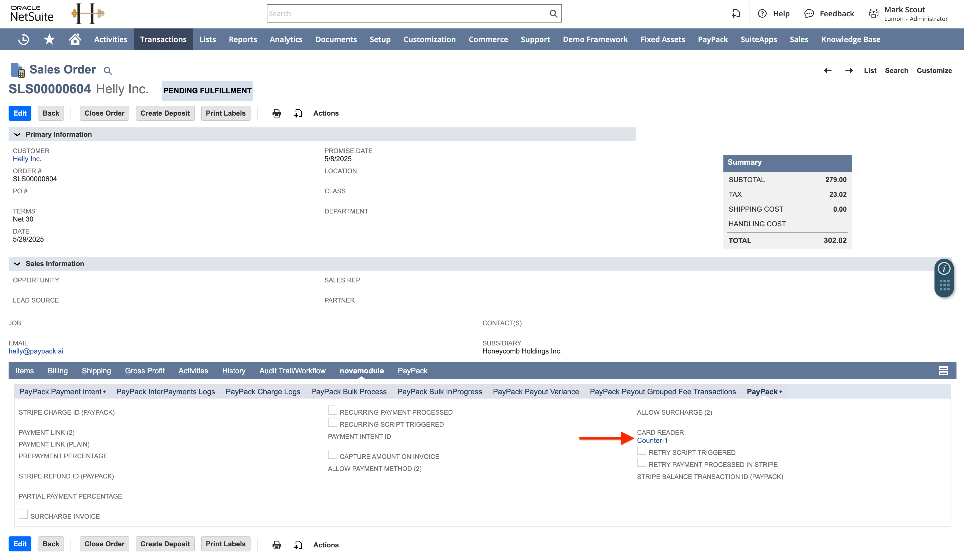Viewport: 964px width, 560px height.
Task: Click into the global Search field
Action: pos(406,14)
